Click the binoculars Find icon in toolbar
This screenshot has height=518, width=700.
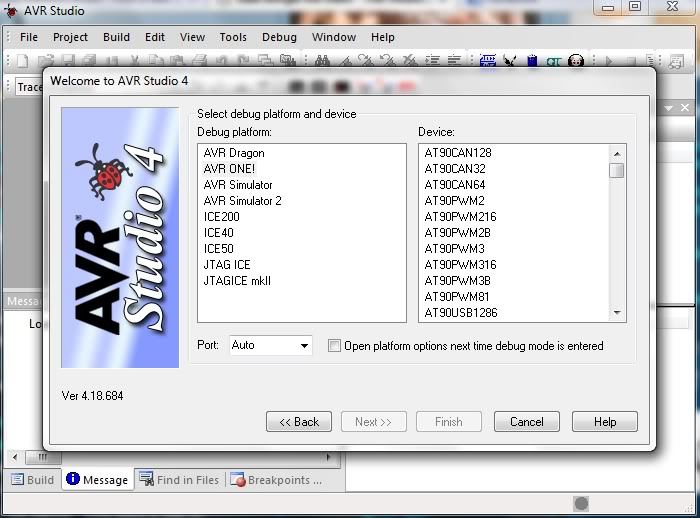click(x=322, y=62)
